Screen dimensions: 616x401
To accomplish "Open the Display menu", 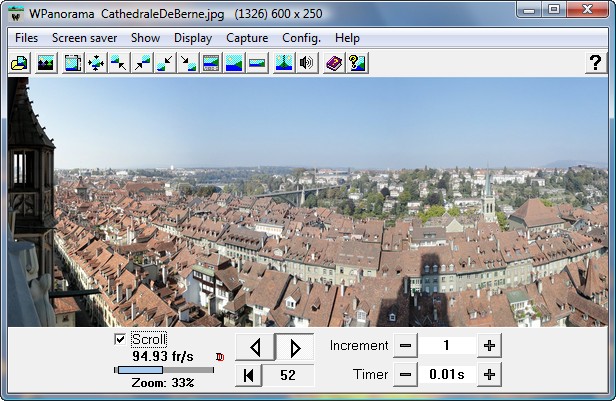I will click(x=193, y=38).
